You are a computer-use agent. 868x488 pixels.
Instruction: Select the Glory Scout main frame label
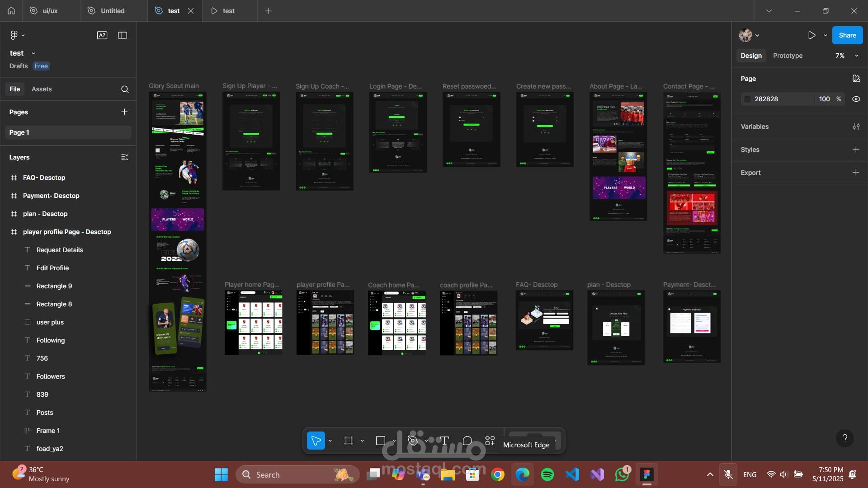point(174,86)
